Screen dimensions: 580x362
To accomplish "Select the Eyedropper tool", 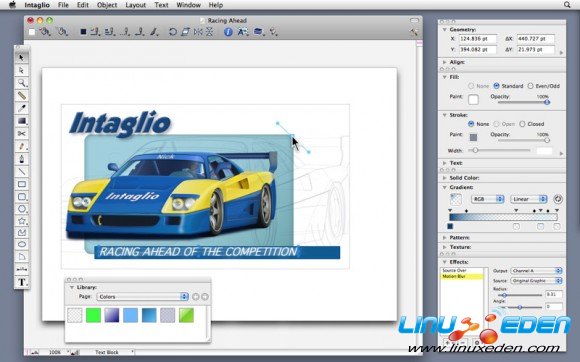I will coord(22,108).
